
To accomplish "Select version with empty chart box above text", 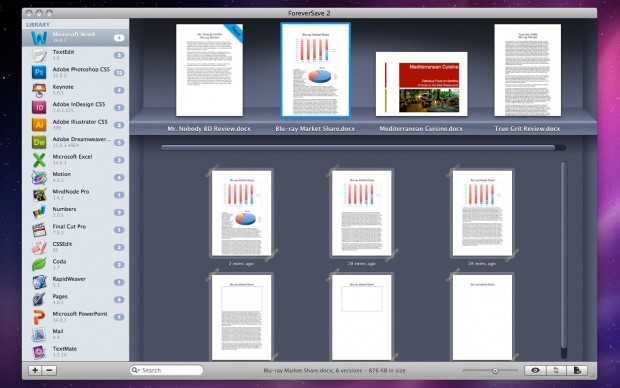I will tap(242, 317).
